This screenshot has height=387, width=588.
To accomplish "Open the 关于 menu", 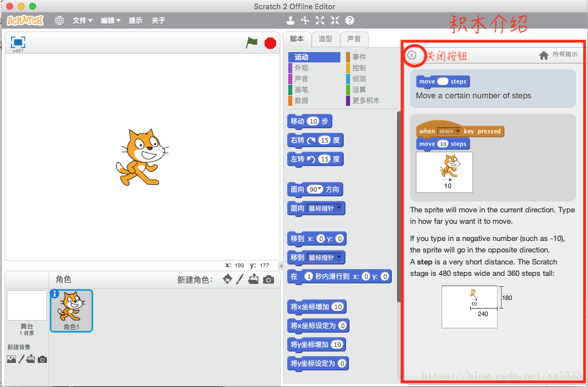I will (x=158, y=20).
